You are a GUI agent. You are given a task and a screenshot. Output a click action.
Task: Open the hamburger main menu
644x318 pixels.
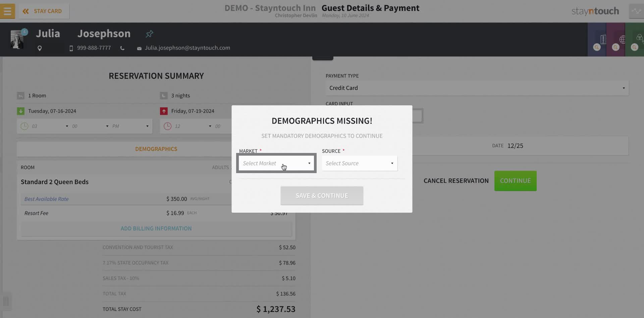click(x=7, y=11)
